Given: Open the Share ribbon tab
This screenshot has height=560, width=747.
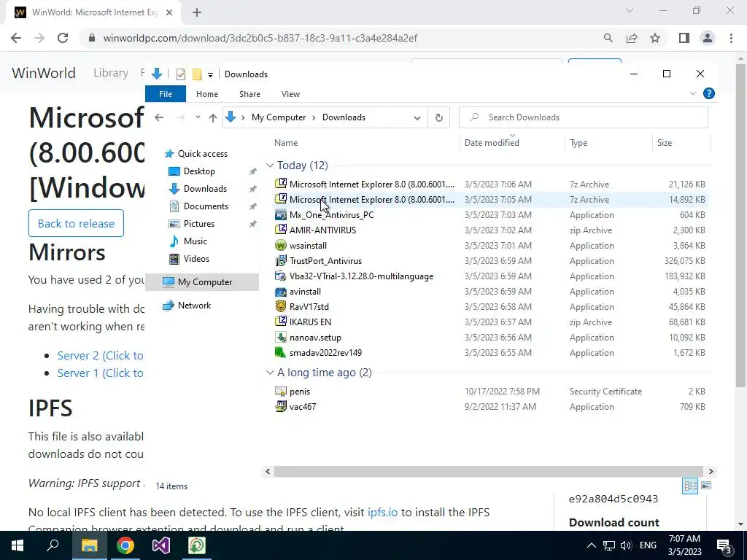Looking at the screenshot, I should tap(249, 94).
